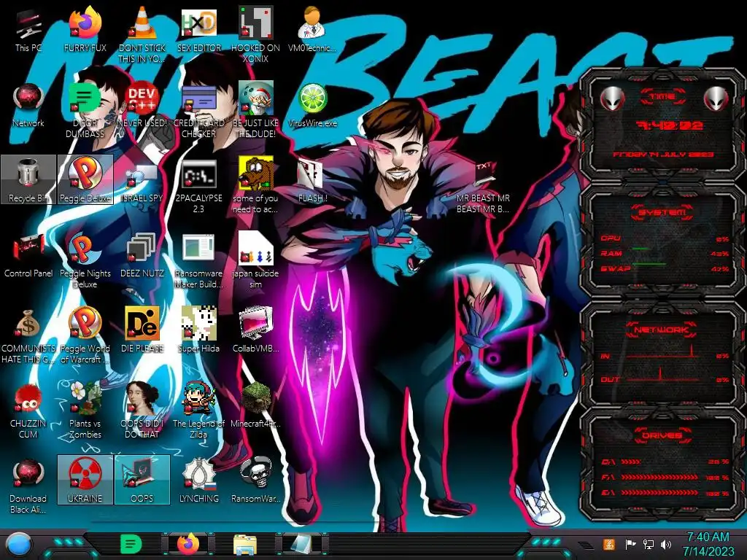
Task: Open the notepad app in taskbar
Action: (301, 544)
